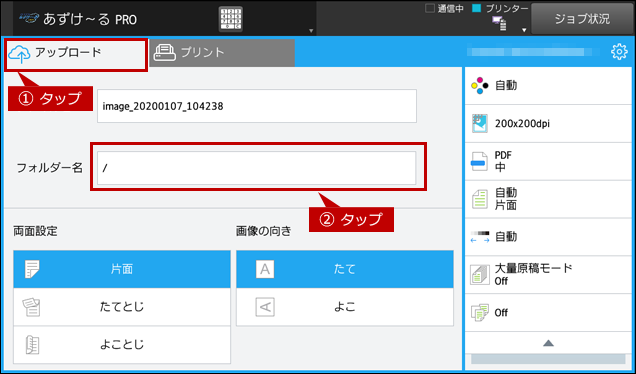The image size is (636, 374).
Task: Open the PDF 中 file format setting
Action: (x=548, y=161)
